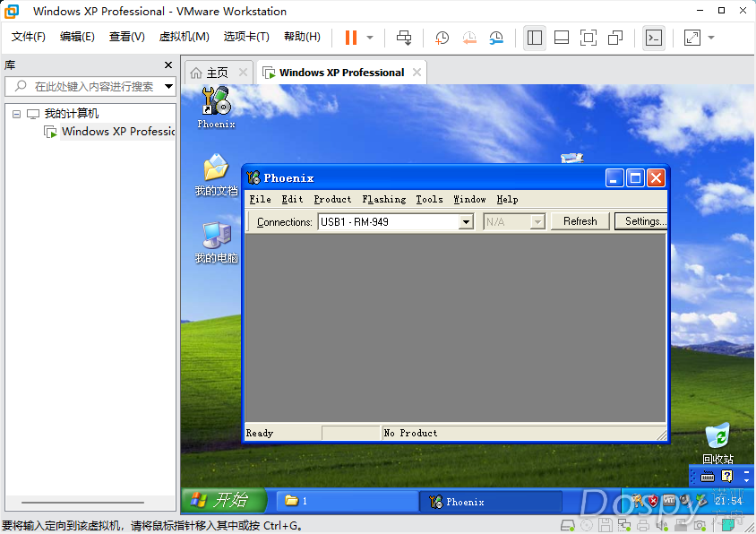Open the 虚拟机(M) menu
The image size is (756, 534).
tap(185, 37)
